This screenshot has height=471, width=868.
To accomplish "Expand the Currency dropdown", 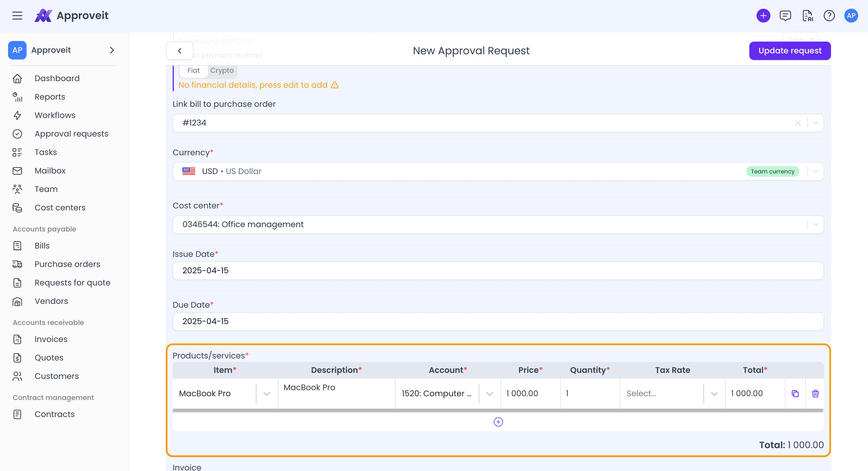I will click(x=816, y=171).
